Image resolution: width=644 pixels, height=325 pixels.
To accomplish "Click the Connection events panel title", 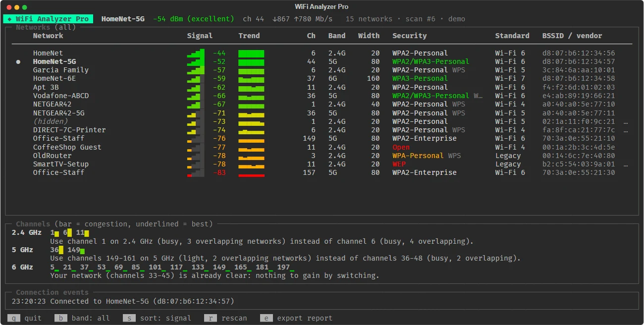I will pos(52,292).
